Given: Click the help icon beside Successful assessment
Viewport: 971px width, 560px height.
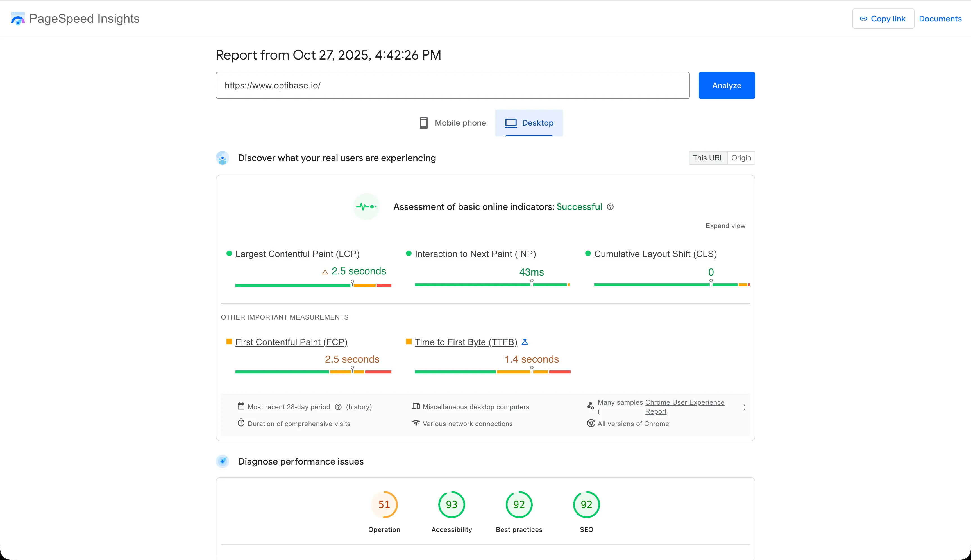Looking at the screenshot, I should tap(610, 207).
